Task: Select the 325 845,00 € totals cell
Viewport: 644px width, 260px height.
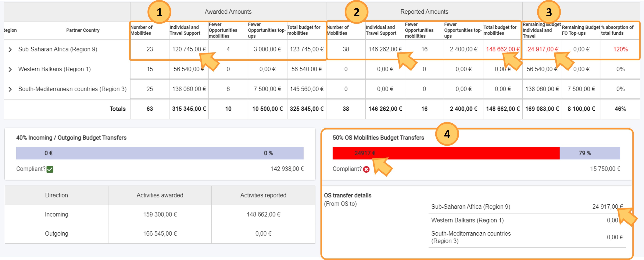Action: [x=307, y=109]
